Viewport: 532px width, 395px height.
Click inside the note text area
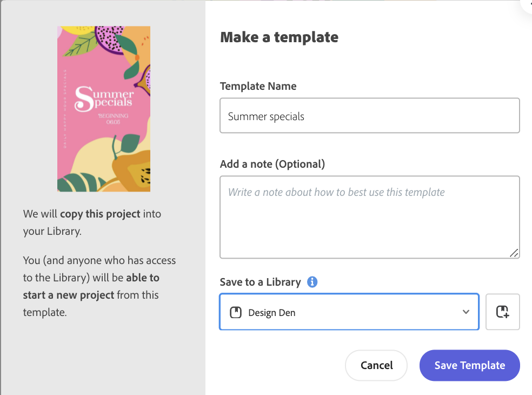point(369,216)
